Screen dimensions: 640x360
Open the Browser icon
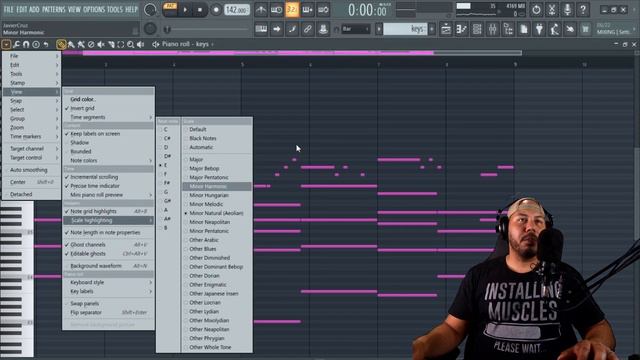pyautogui.click(x=508, y=29)
